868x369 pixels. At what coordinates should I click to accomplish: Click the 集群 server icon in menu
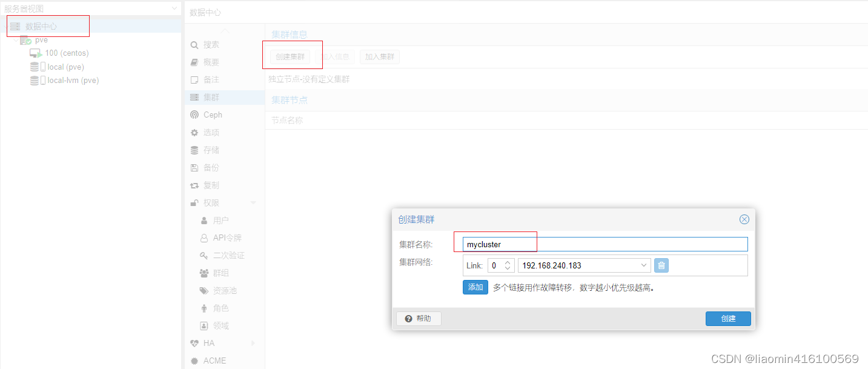tap(194, 98)
